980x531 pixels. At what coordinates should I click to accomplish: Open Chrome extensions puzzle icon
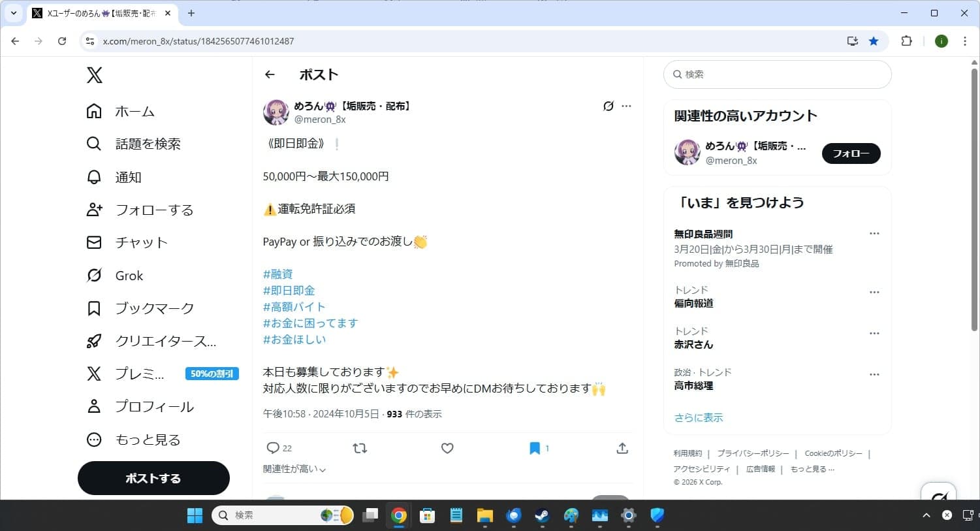point(906,41)
